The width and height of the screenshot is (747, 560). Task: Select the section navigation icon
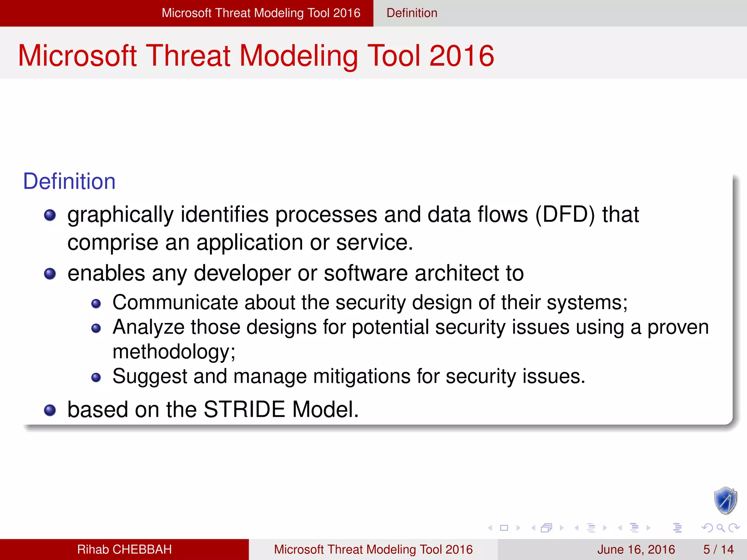coord(634,528)
